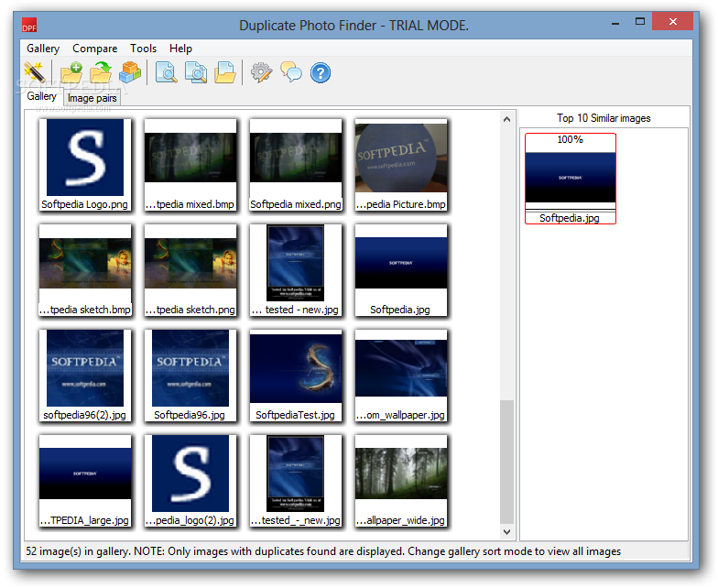
Task: Click the gallery vertical scrollbar thumb
Action: point(506,462)
